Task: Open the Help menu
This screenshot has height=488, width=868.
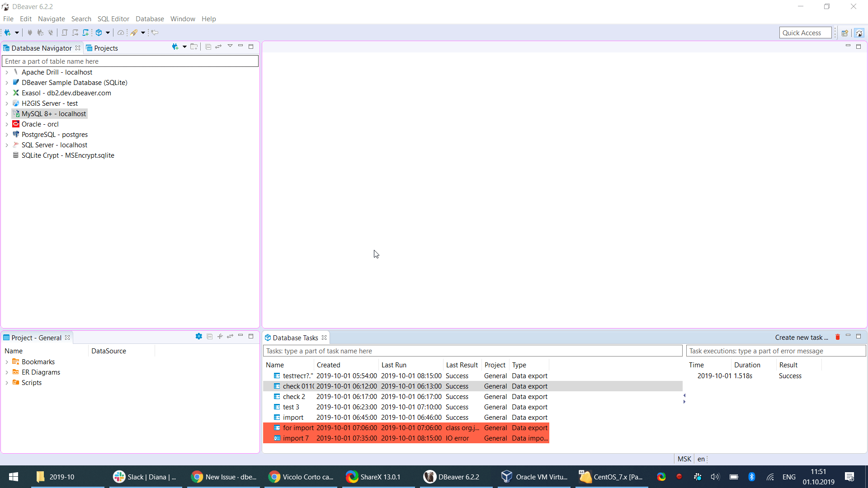Action: [208, 19]
